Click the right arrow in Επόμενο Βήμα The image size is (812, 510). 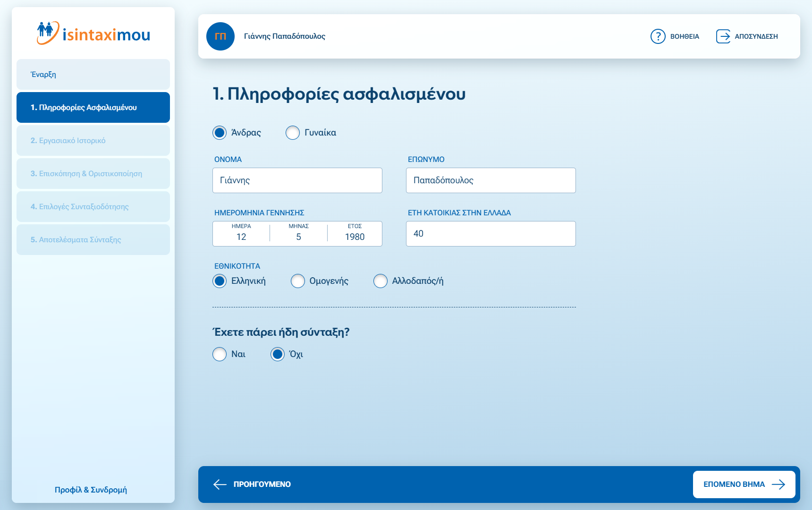778,484
